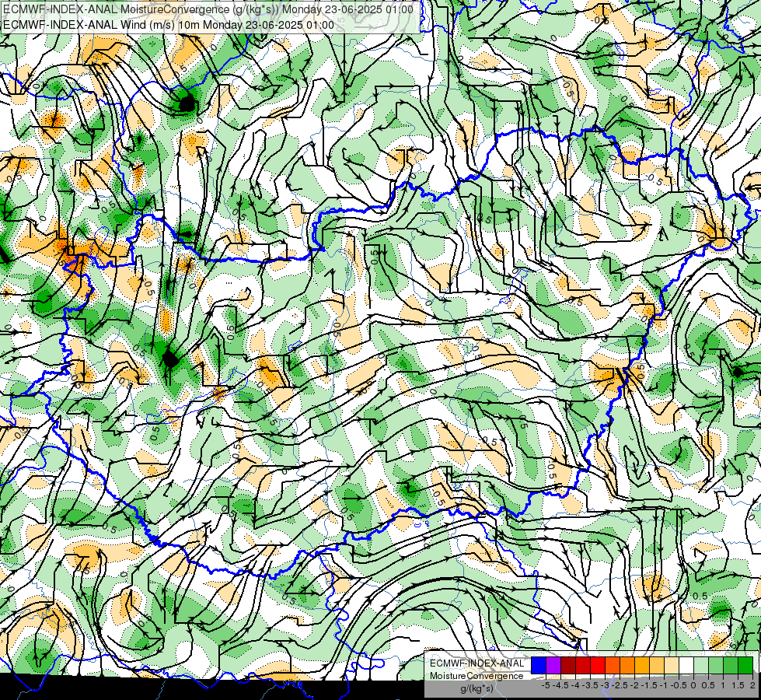Select the blue legend swatch below -4.5
The height and width of the screenshot is (700, 761).
tap(539, 665)
